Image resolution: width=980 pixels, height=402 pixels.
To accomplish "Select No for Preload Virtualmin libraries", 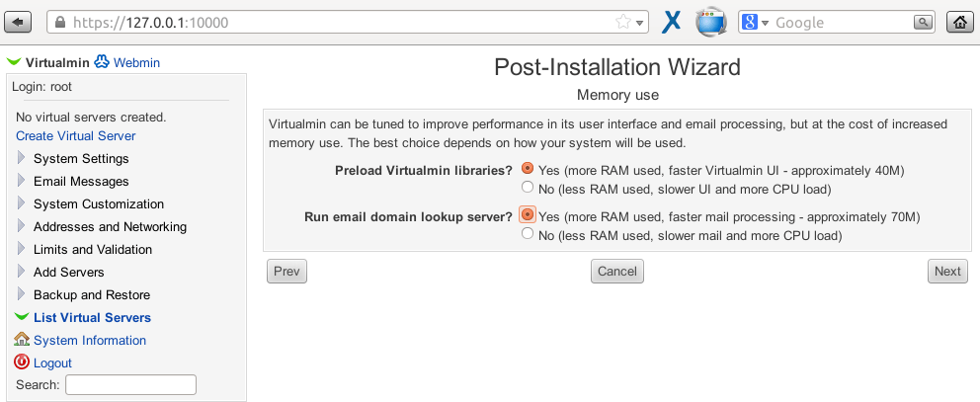I will pyautogui.click(x=528, y=187).
